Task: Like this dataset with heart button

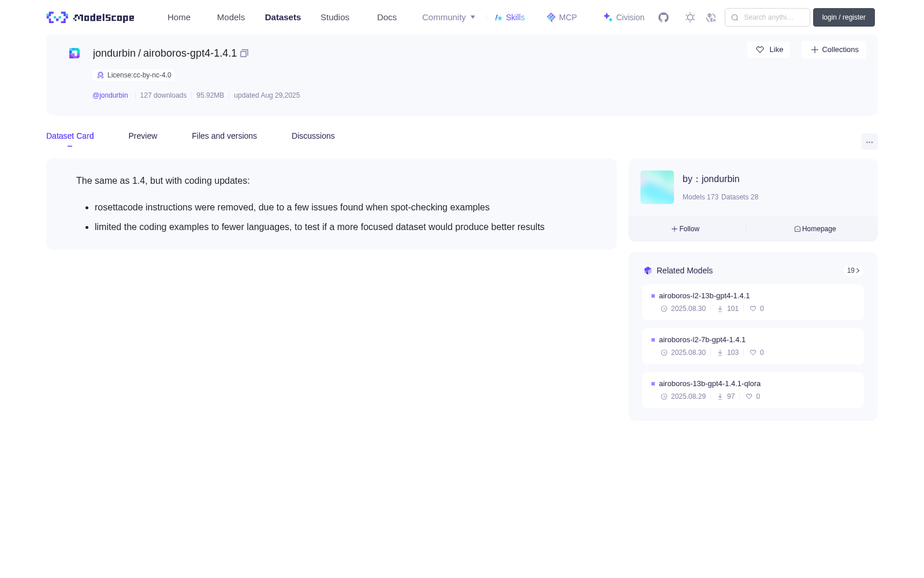Action: tap(769, 50)
